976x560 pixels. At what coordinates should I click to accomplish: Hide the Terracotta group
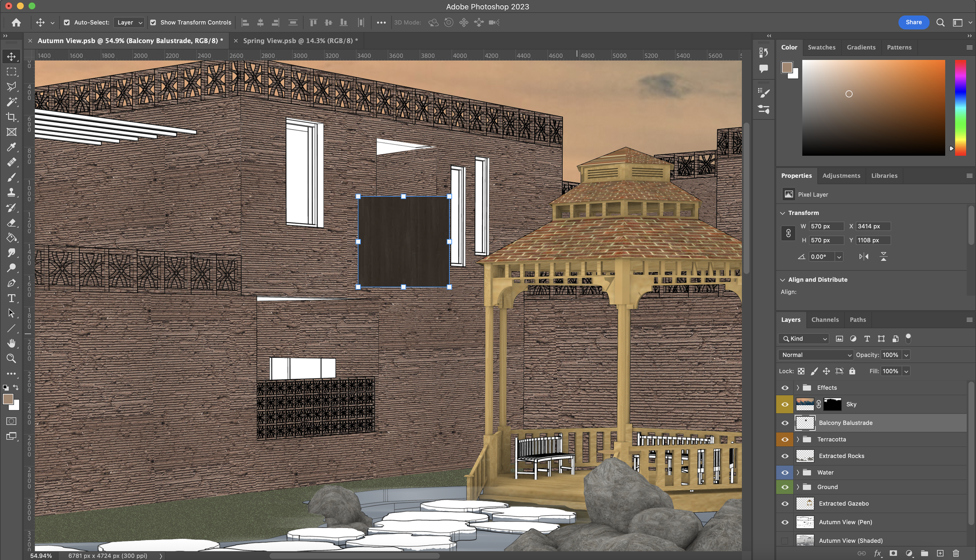click(x=785, y=439)
